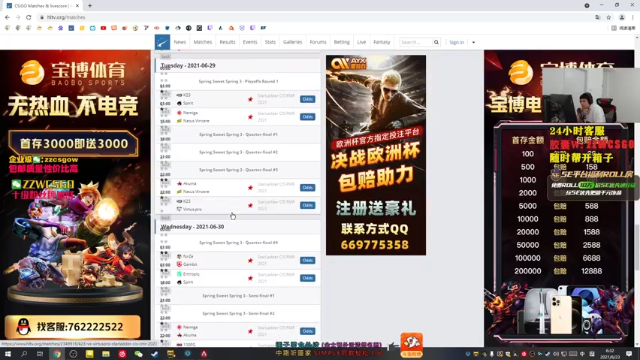Focus the HLTV search field
640x360 pixels.
pos(415,42)
